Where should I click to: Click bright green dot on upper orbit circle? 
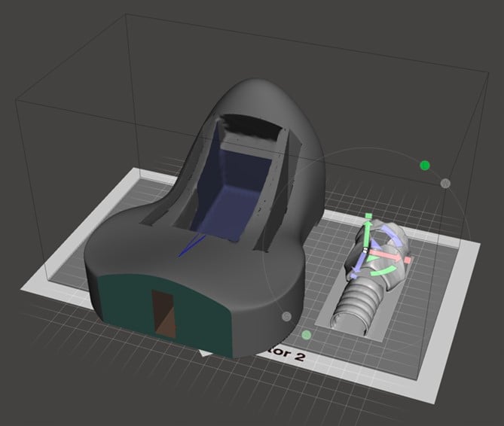coord(425,165)
